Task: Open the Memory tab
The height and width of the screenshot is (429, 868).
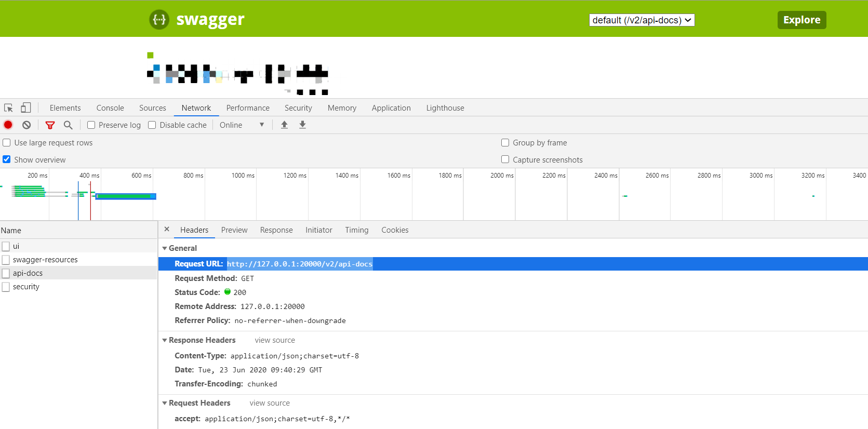Action: click(342, 108)
